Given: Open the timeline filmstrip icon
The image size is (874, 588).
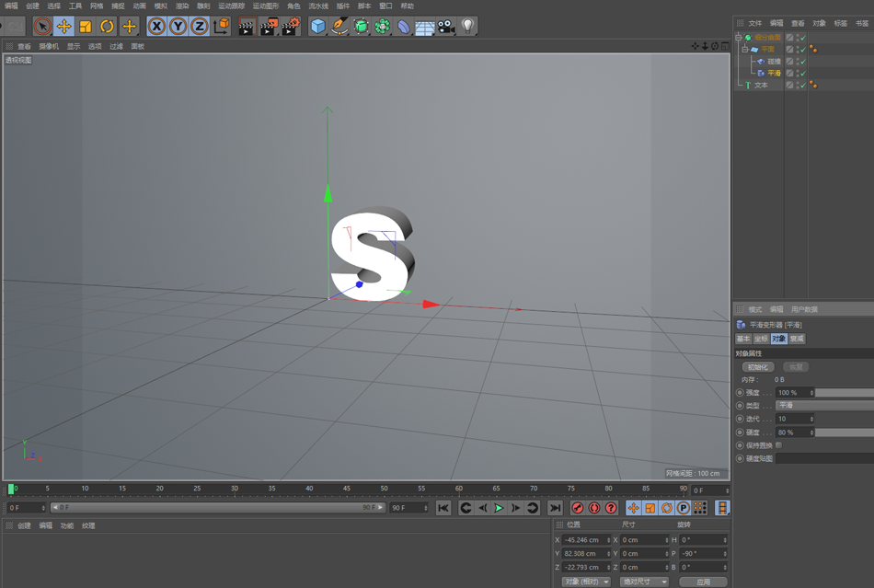Looking at the screenshot, I should coord(722,508).
